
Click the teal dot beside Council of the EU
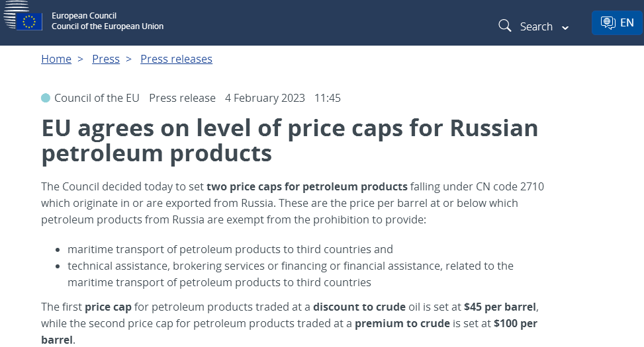click(x=46, y=98)
